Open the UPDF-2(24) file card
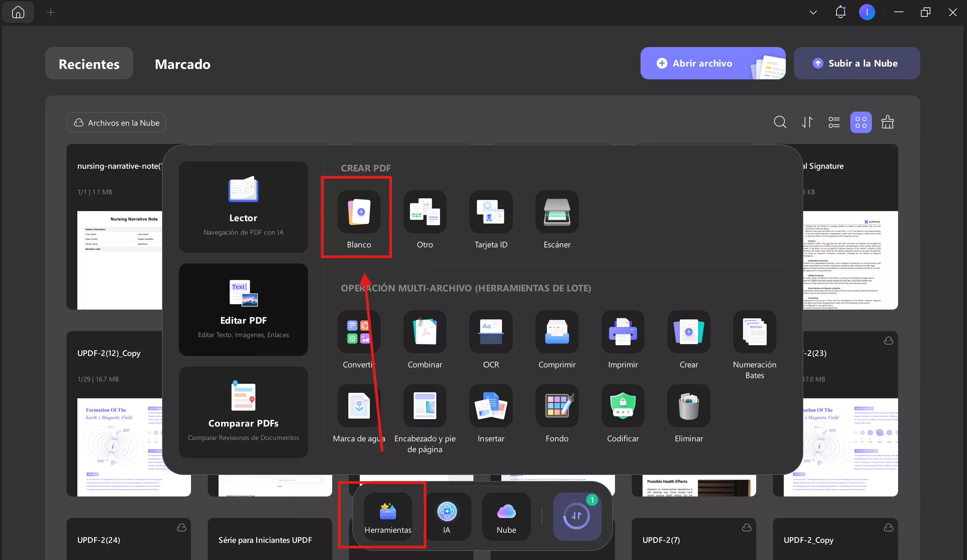Image resolution: width=967 pixels, height=560 pixels. [128, 539]
